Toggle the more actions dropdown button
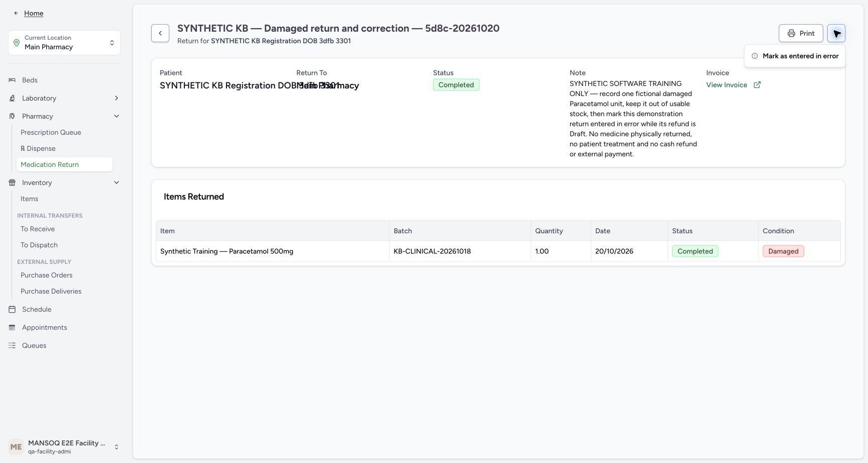Viewport: 868px width, 463px height. coord(836,33)
